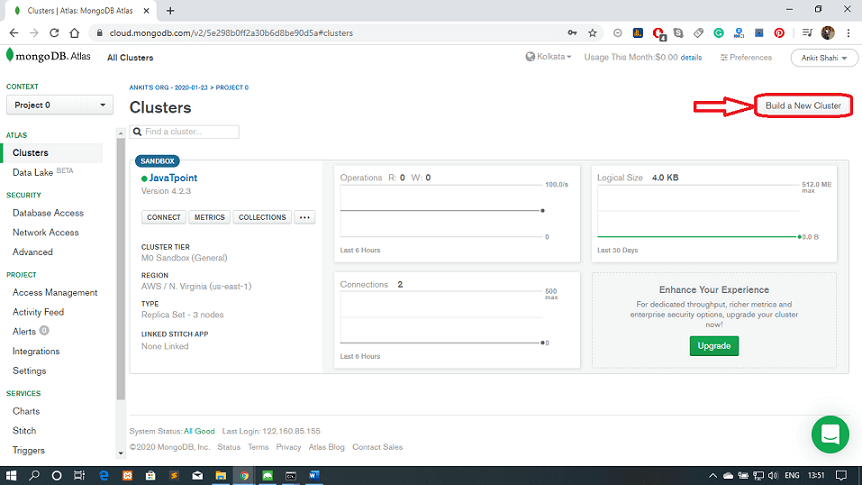The width and height of the screenshot is (862, 485).
Task: Click the PROJECT 0 breadcrumb link
Action: click(232, 87)
